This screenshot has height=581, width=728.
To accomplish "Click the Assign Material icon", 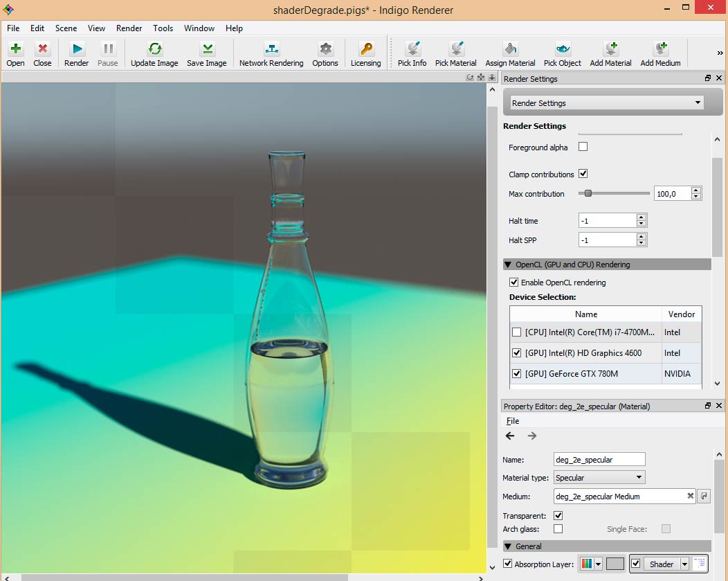I will (510, 49).
